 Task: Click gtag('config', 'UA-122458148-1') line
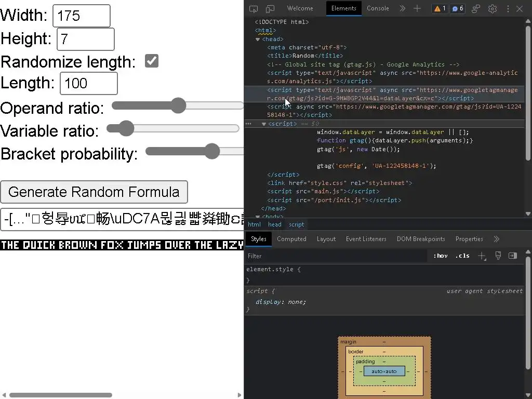pyautogui.click(x=377, y=166)
